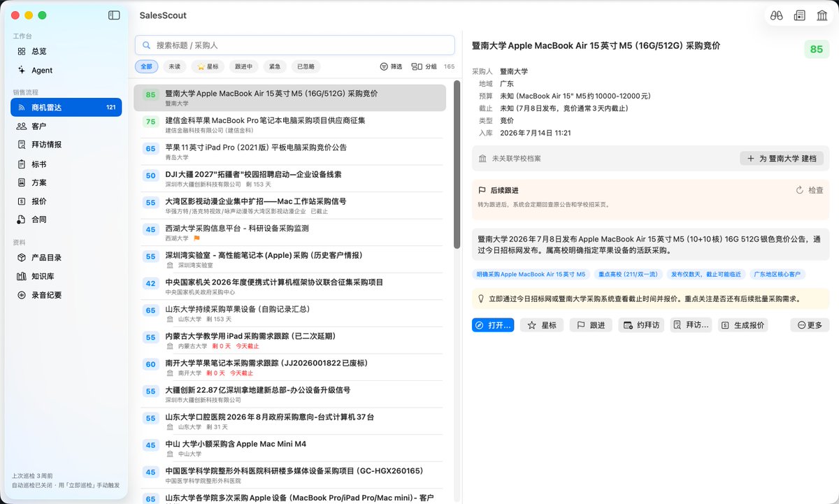Click the binoculars icon in top toolbar
The width and height of the screenshot is (839, 504).
(776, 15)
